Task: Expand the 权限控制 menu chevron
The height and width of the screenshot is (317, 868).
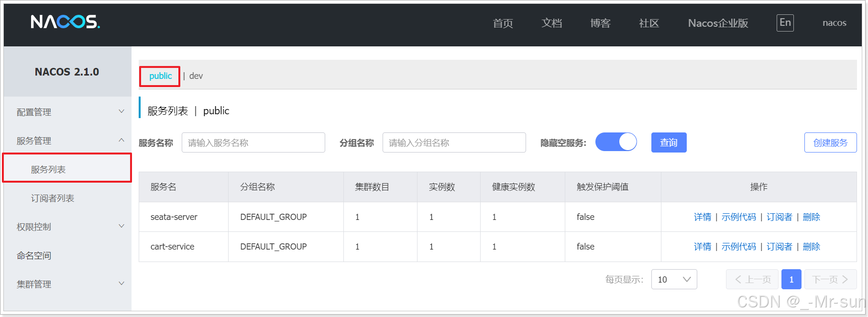Action: pos(121,226)
